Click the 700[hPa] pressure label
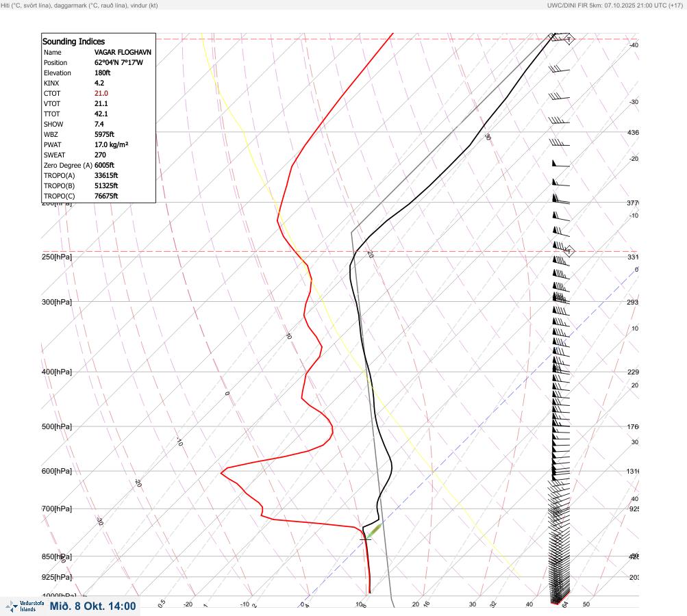Image resolution: width=687 pixels, height=616 pixels. tap(57, 509)
